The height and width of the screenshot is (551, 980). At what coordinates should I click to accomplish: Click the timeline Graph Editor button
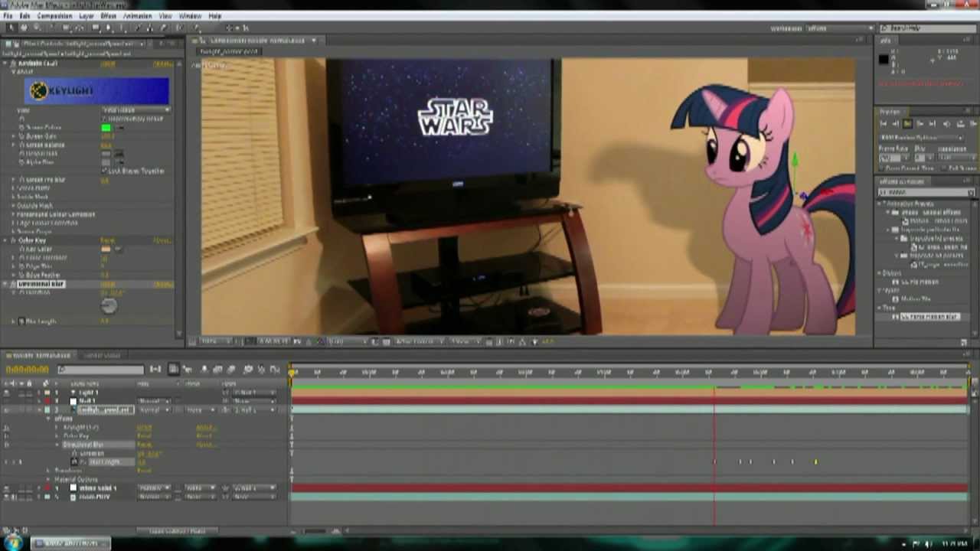point(275,370)
